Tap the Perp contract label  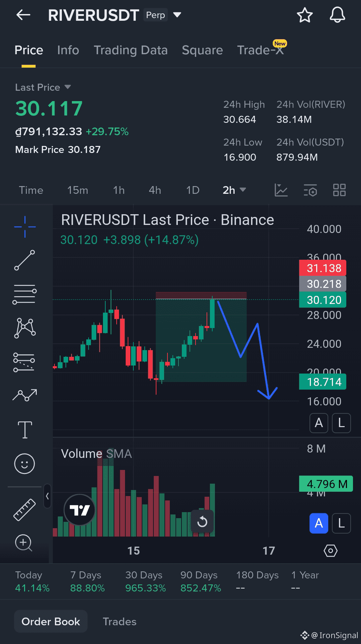(x=155, y=15)
